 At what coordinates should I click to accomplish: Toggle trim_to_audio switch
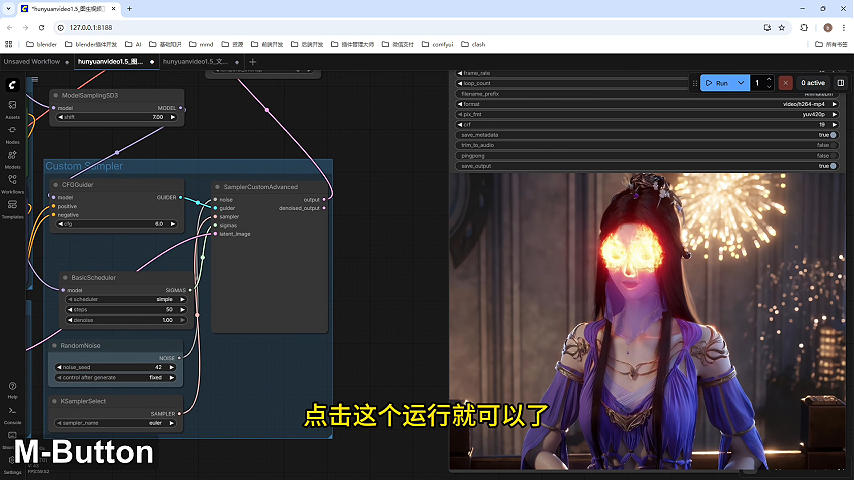coord(833,145)
